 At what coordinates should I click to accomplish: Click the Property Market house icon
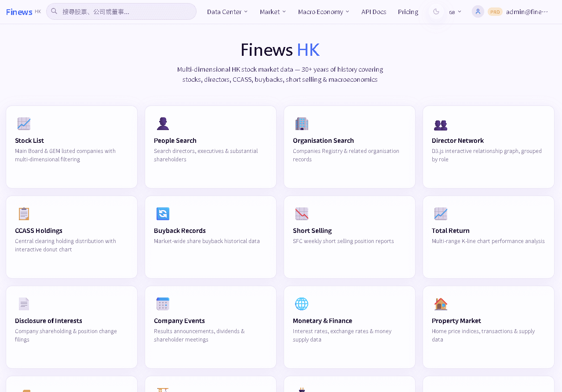441,304
